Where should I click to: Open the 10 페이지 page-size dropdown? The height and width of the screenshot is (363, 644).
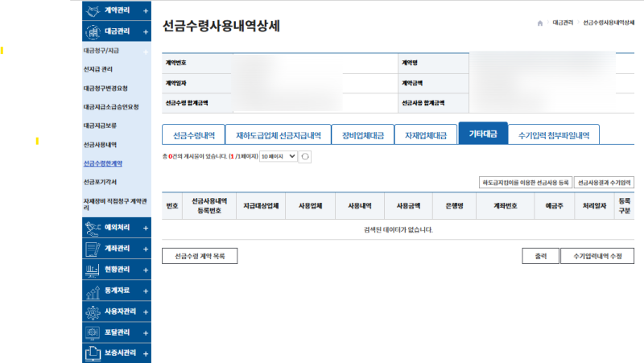coord(278,156)
